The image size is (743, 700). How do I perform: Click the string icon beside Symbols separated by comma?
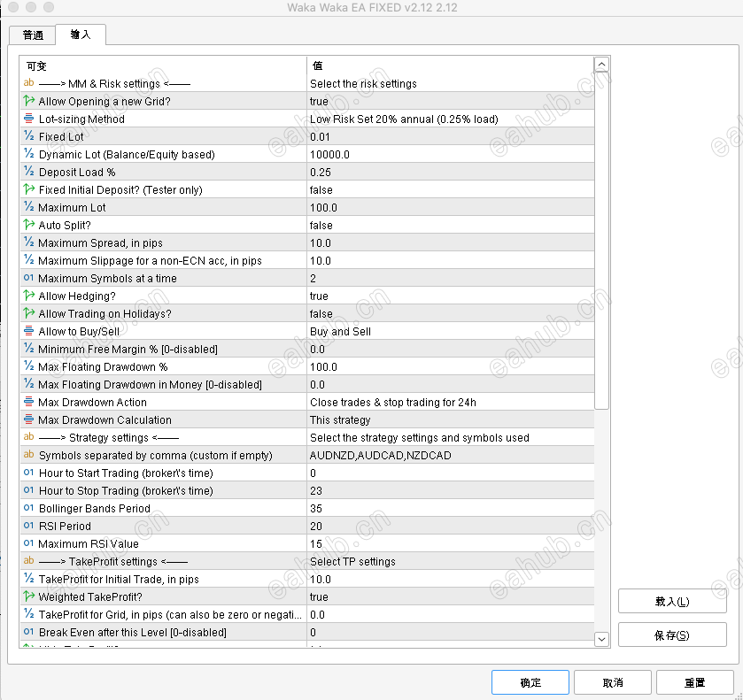click(29, 454)
